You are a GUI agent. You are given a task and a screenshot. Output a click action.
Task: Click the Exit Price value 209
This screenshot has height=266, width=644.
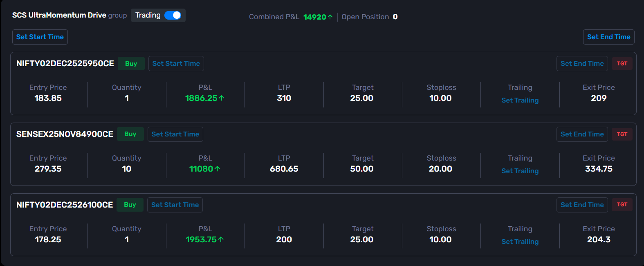[x=599, y=98]
